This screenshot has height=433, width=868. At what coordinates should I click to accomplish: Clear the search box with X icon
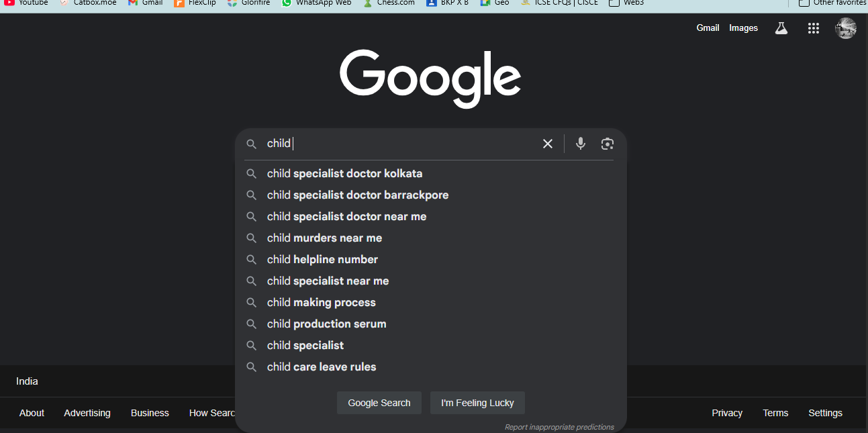(548, 144)
